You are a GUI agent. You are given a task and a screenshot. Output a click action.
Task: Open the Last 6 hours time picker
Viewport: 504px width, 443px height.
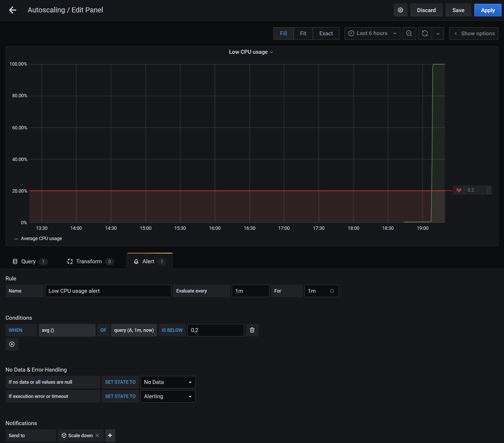click(372, 33)
